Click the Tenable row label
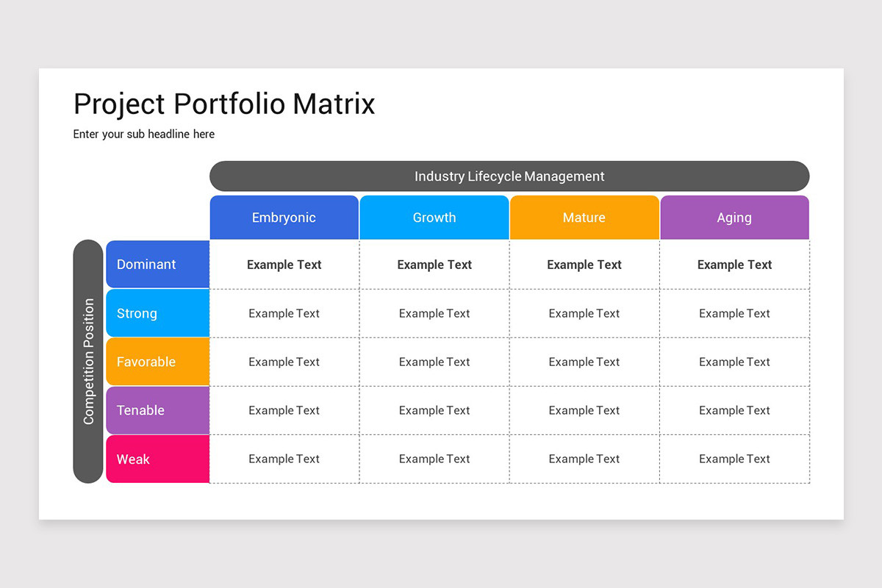 click(158, 410)
